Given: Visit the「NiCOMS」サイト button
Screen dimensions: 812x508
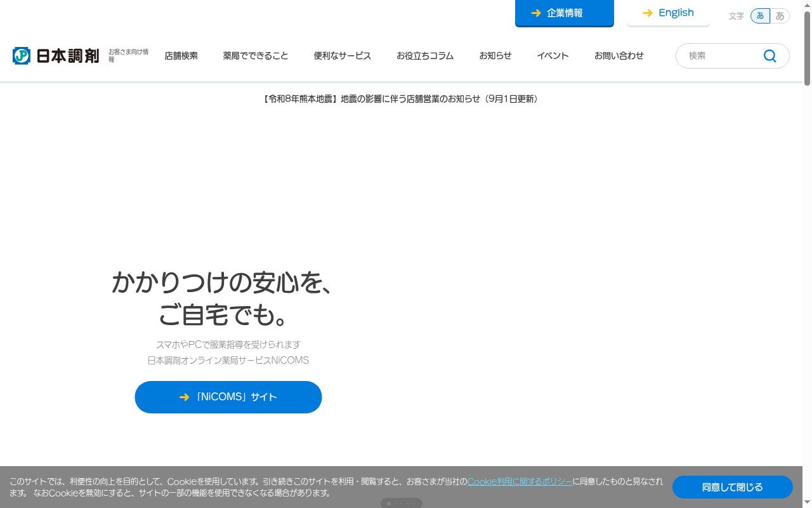Looking at the screenshot, I should tap(228, 397).
